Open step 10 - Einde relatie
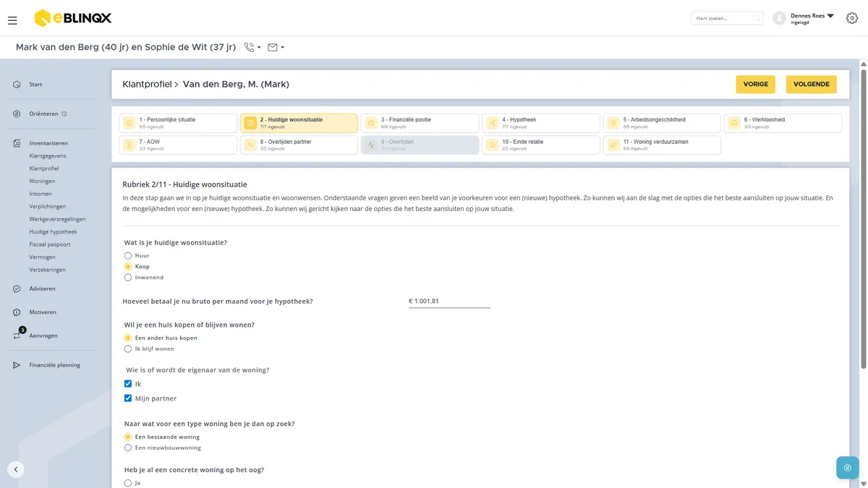 point(541,145)
